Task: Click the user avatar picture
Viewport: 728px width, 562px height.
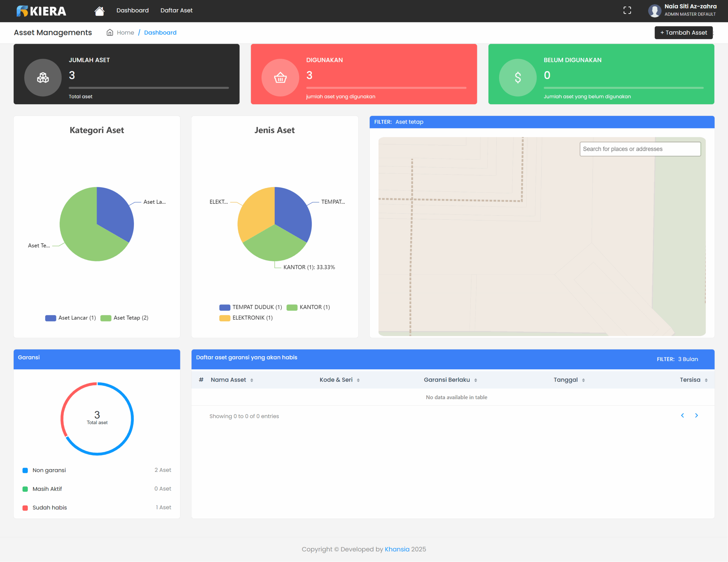Action: click(654, 11)
